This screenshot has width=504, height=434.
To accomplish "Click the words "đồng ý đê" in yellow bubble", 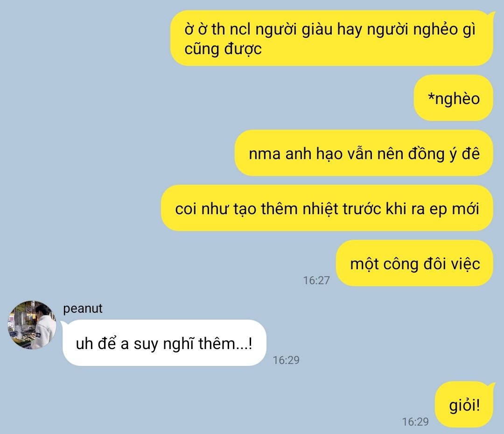I will tap(444, 154).
